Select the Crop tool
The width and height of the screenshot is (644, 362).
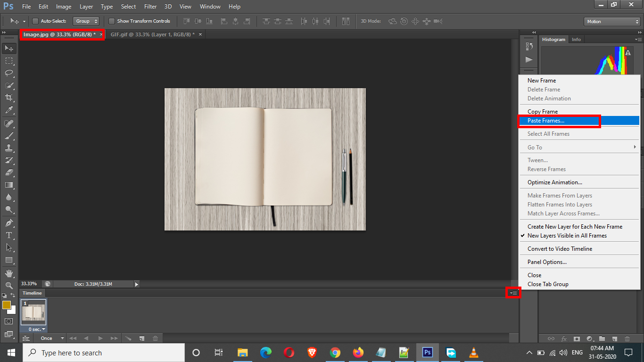coord(8,98)
